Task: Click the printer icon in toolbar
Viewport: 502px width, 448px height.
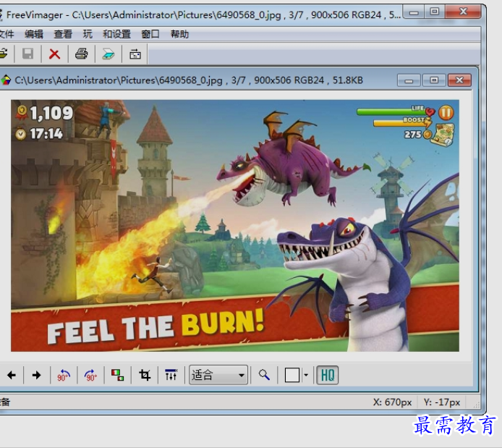Action: (x=82, y=54)
